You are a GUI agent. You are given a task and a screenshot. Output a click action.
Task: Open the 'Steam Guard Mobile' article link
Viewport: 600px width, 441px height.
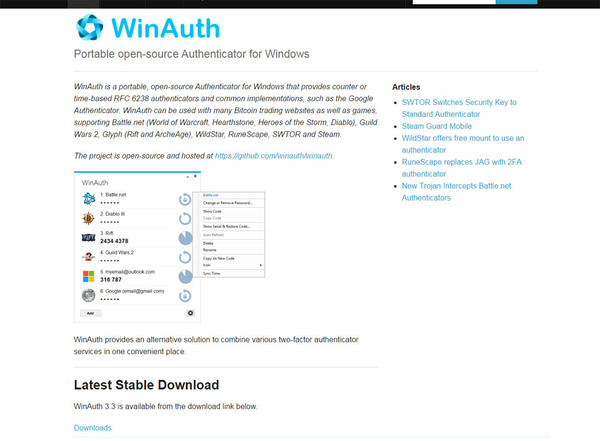(437, 126)
